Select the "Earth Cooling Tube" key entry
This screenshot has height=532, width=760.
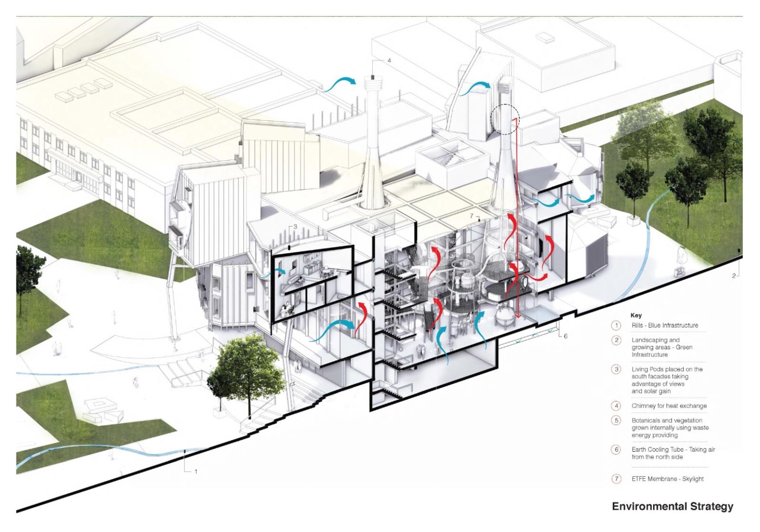click(x=673, y=453)
